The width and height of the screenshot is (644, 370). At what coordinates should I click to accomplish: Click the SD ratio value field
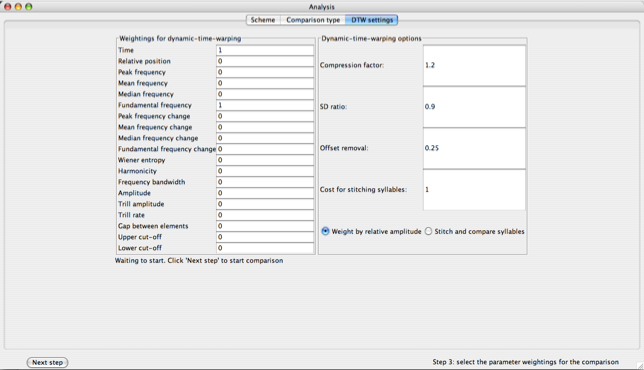click(x=474, y=107)
